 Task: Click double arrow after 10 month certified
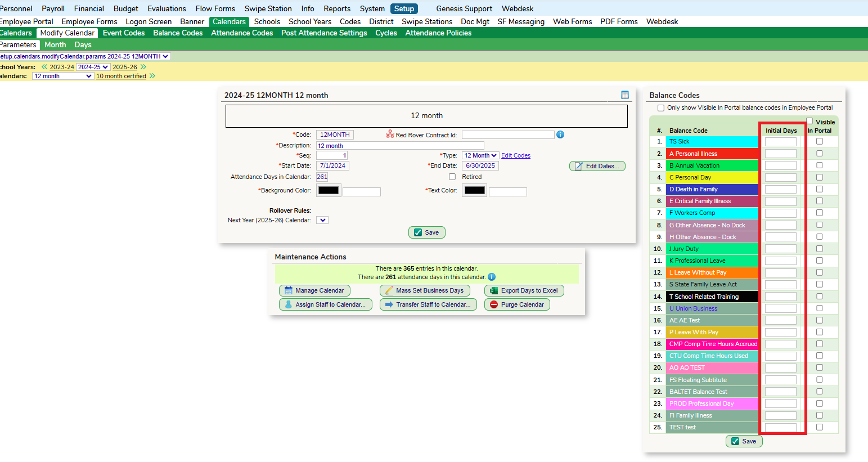coord(152,76)
